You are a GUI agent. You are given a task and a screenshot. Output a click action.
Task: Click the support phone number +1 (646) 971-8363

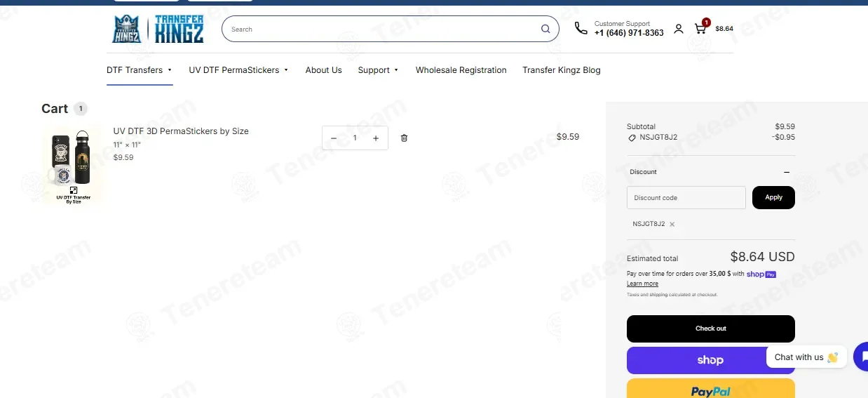pyautogui.click(x=629, y=33)
